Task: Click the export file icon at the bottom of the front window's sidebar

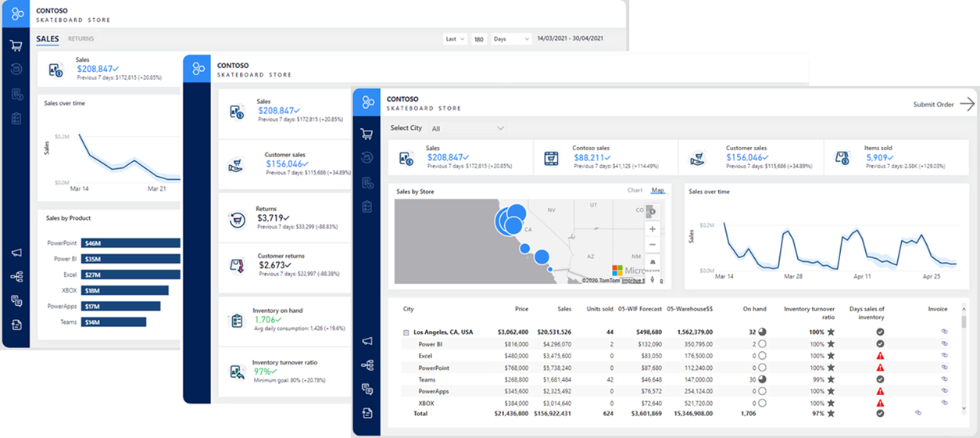Action: [367, 413]
